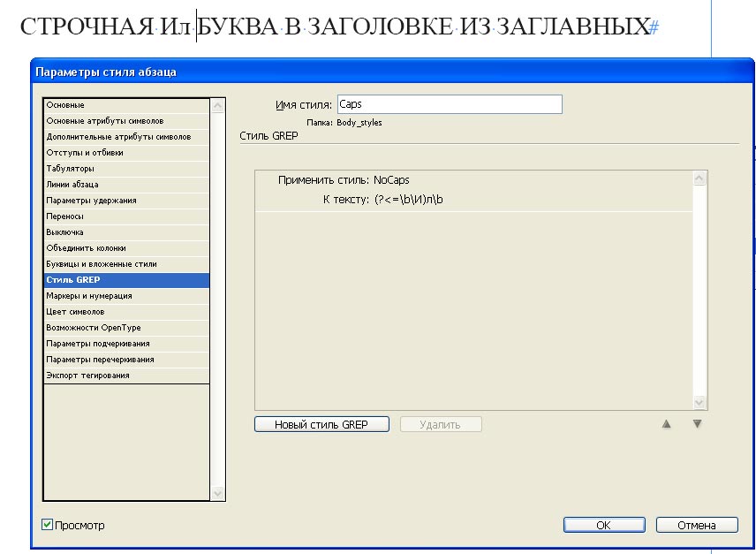Screen dimensions: 756x554
Task: Select Параметры удержания category
Action: (127, 201)
